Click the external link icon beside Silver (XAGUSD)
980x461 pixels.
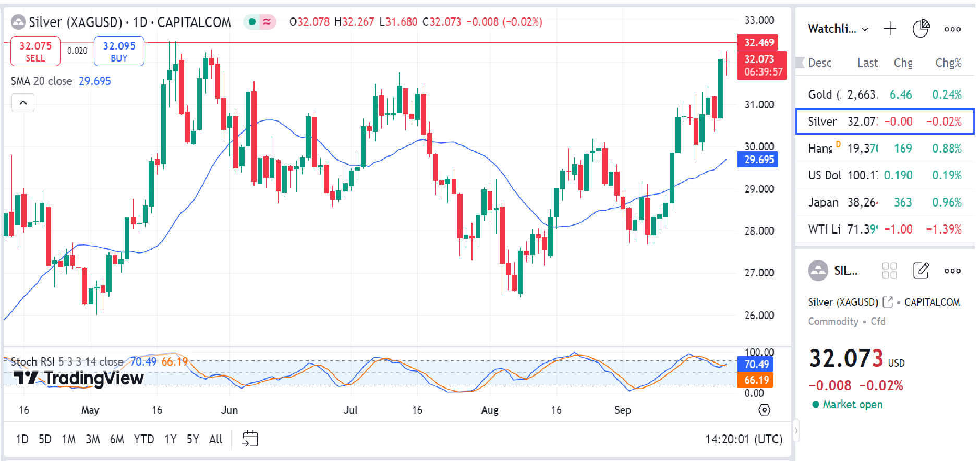(888, 302)
